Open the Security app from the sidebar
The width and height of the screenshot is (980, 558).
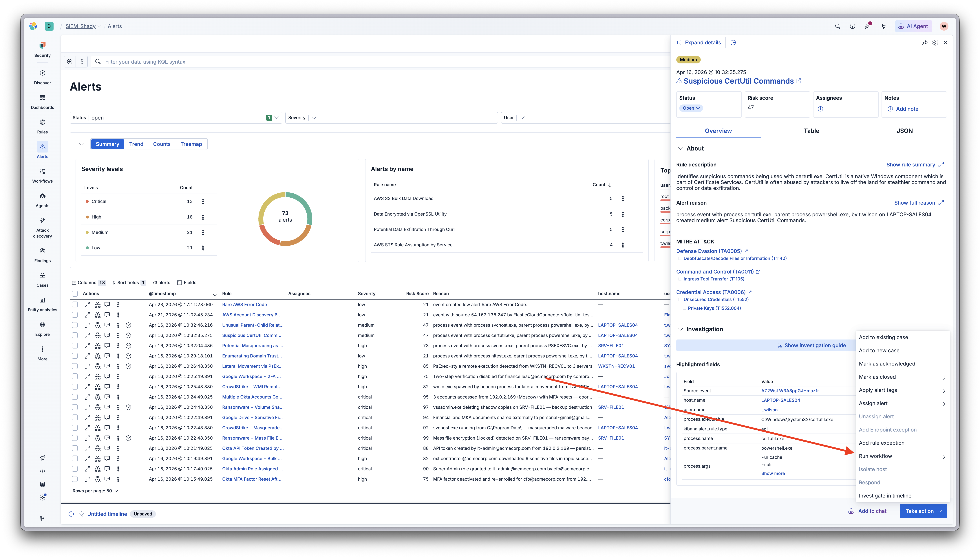pyautogui.click(x=42, y=49)
